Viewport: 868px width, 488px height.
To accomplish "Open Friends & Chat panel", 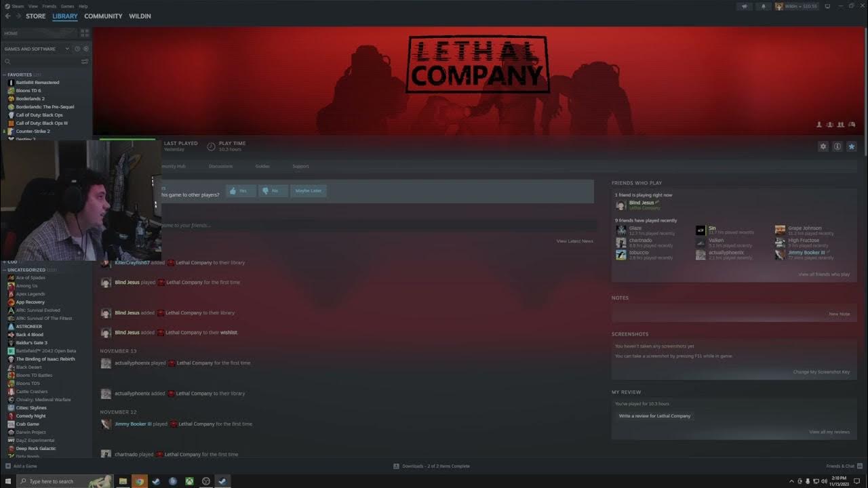I will click(843, 466).
